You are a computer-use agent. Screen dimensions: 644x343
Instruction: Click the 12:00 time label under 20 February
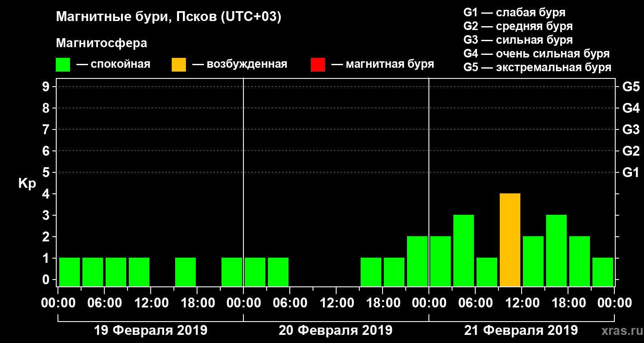point(336,303)
